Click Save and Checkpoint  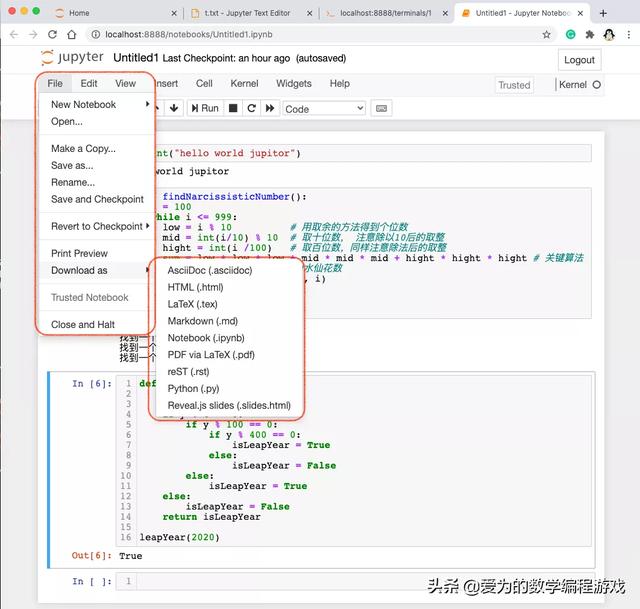click(x=98, y=199)
